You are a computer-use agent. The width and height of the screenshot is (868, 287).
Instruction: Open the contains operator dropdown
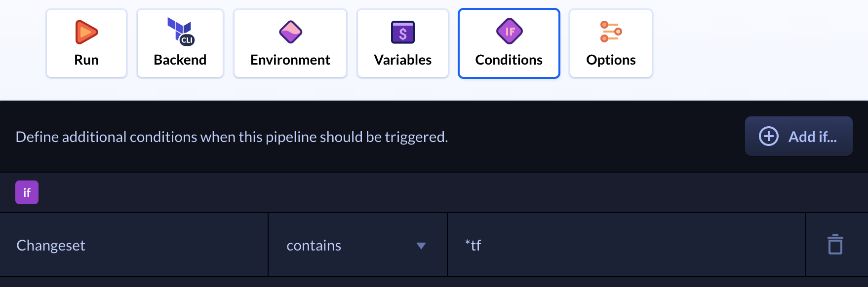[357, 245]
